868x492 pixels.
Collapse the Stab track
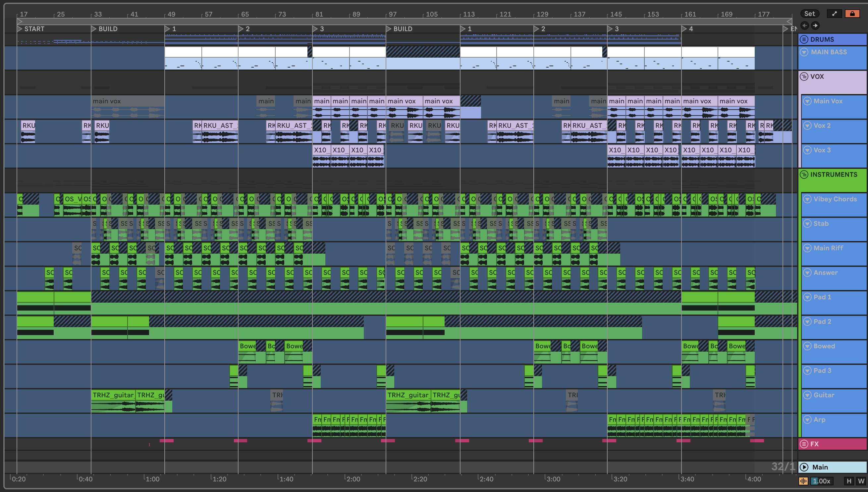807,224
